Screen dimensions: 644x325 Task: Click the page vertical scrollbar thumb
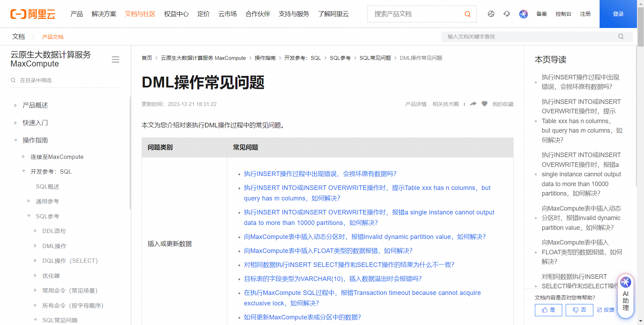641,26
